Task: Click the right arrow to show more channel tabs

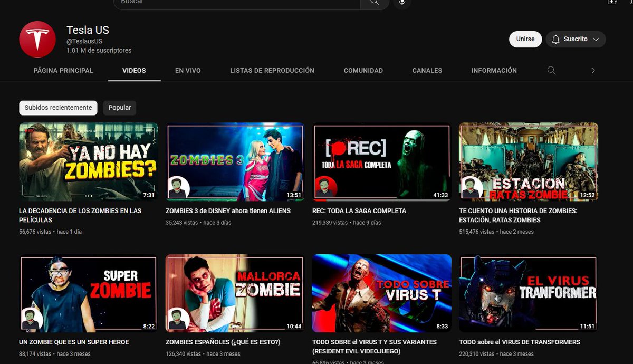Action: click(x=593, y=70)
